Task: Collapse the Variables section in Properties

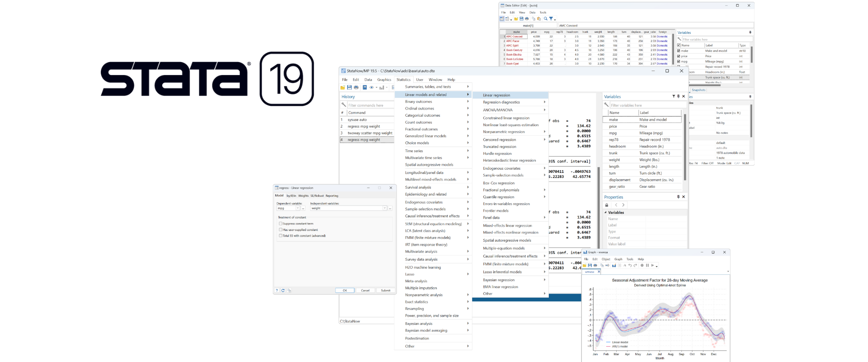Action: click(x=606, y=212)
